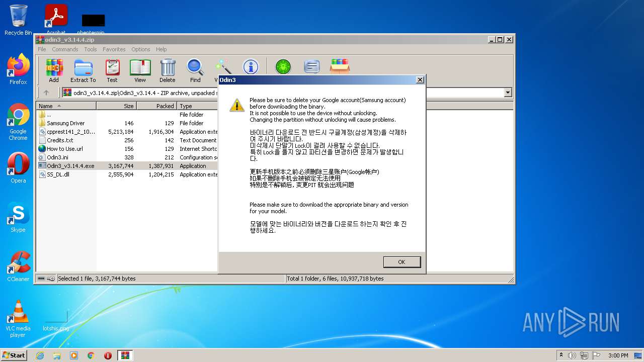This screenshot has height=362, width=644.
Task: Open the Commands menu
Action: (65, 49)
